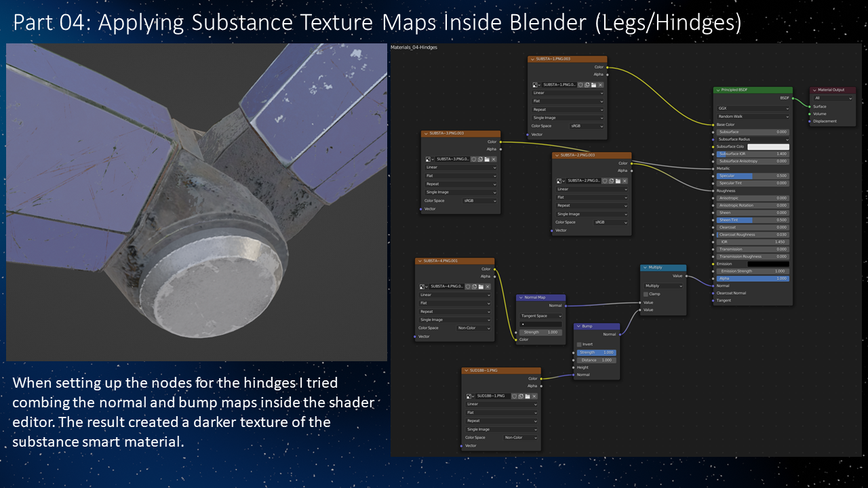Enable Clamp checkbox on Multiply node
This screenshot has width=868, height=488.
(x=646, y=294)
